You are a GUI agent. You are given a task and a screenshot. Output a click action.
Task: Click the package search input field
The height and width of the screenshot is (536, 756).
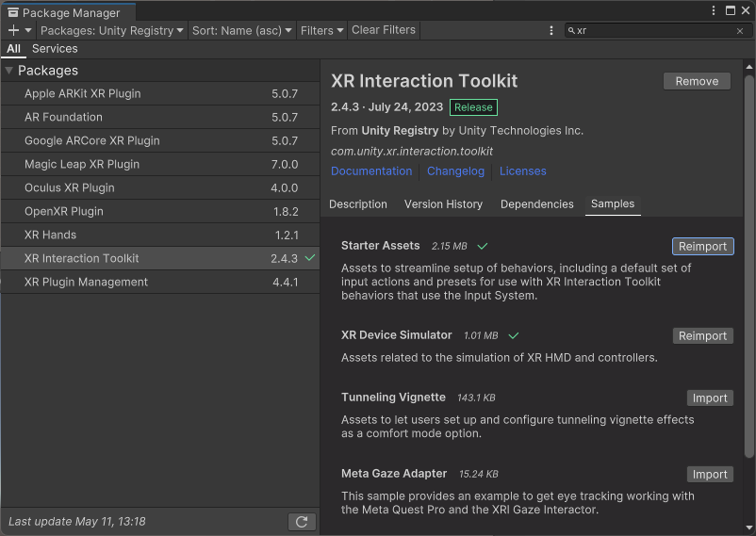click(x=654, y=31)
